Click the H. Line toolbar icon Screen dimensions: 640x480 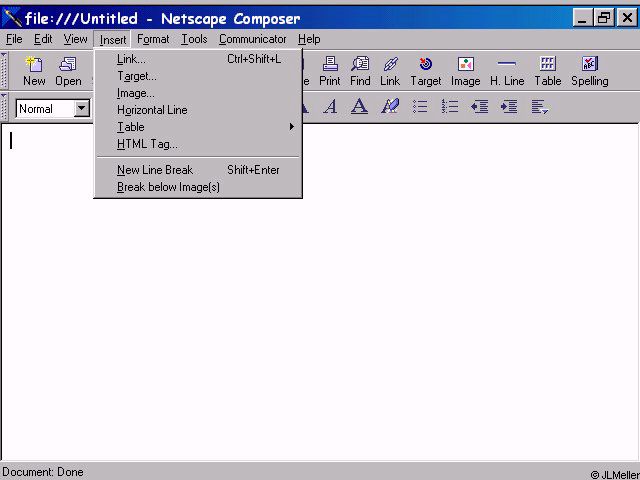click(507, 71)
